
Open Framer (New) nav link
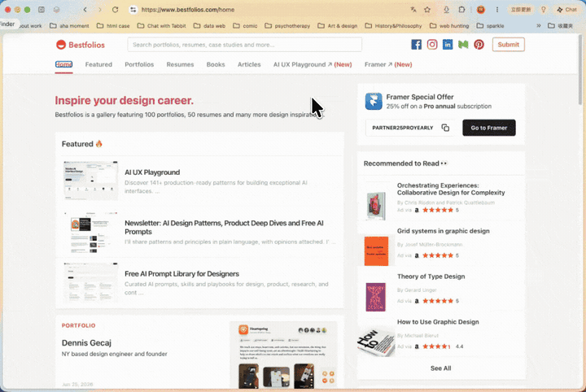point(388,64)
